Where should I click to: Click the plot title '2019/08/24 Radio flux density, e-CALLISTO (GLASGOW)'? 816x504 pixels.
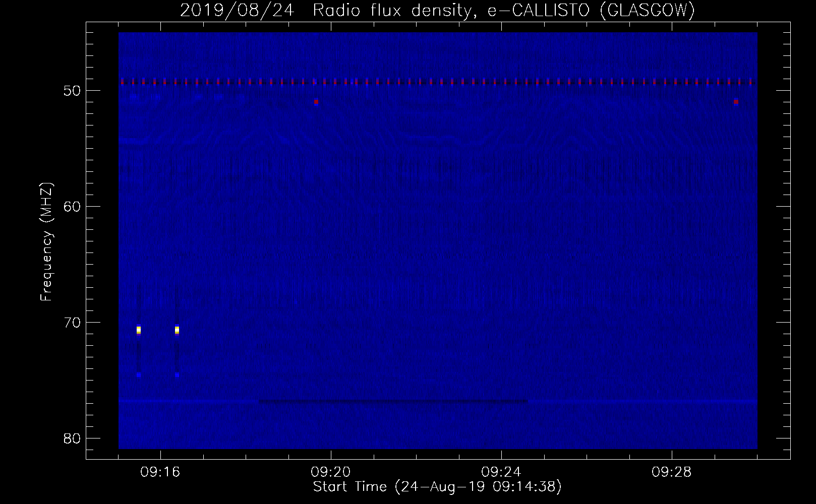(437, 10)
